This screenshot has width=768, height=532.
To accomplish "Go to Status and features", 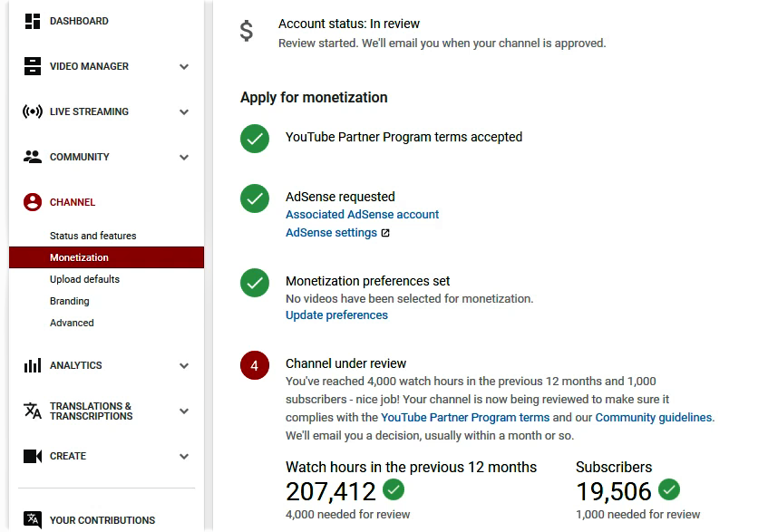I will 93,236.
